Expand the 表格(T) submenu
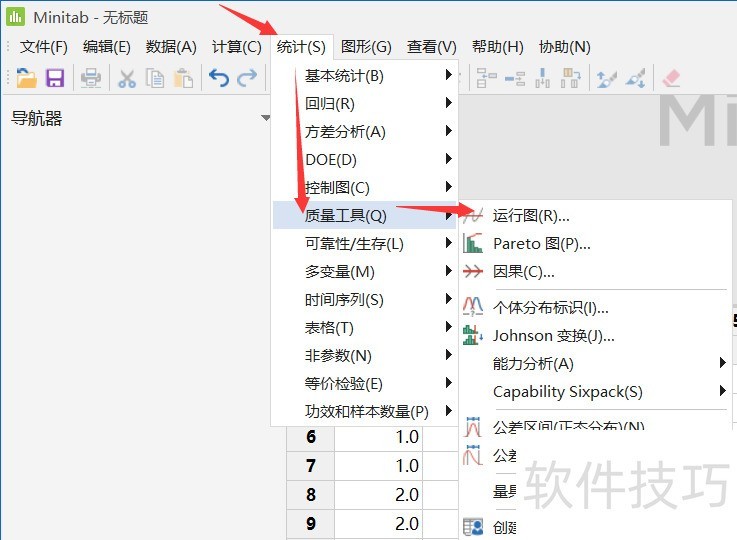 pyautogui.click(x=364, y=327)
